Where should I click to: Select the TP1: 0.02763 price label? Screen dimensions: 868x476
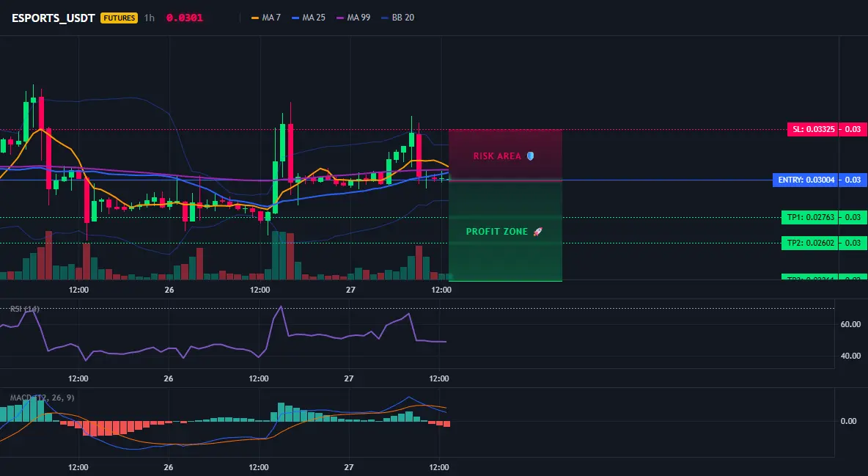pos(810,217)
